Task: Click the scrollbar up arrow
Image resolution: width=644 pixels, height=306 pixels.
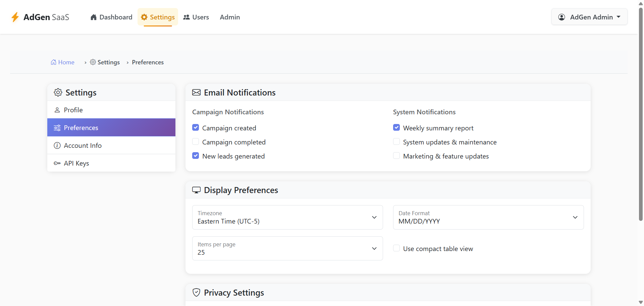Action: pos(641,3)
